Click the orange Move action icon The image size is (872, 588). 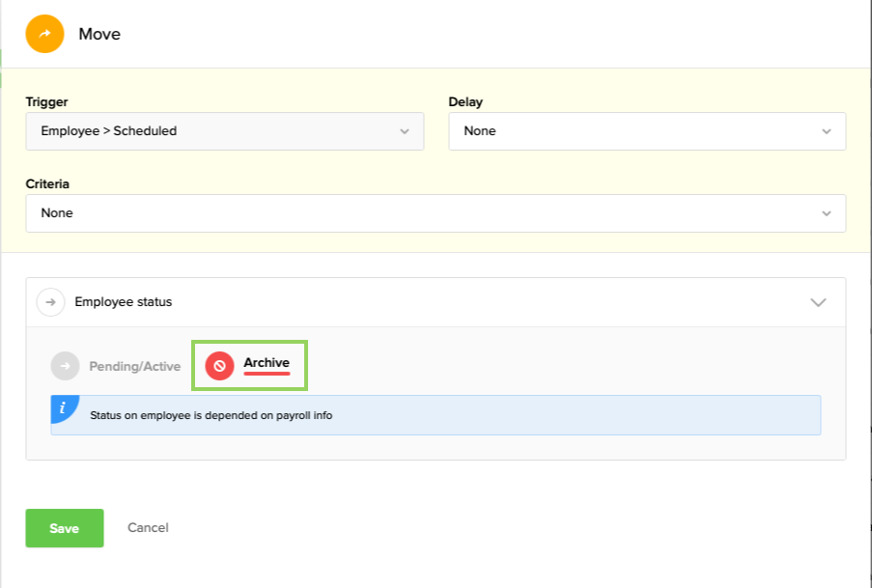click(x=44, y=34)
